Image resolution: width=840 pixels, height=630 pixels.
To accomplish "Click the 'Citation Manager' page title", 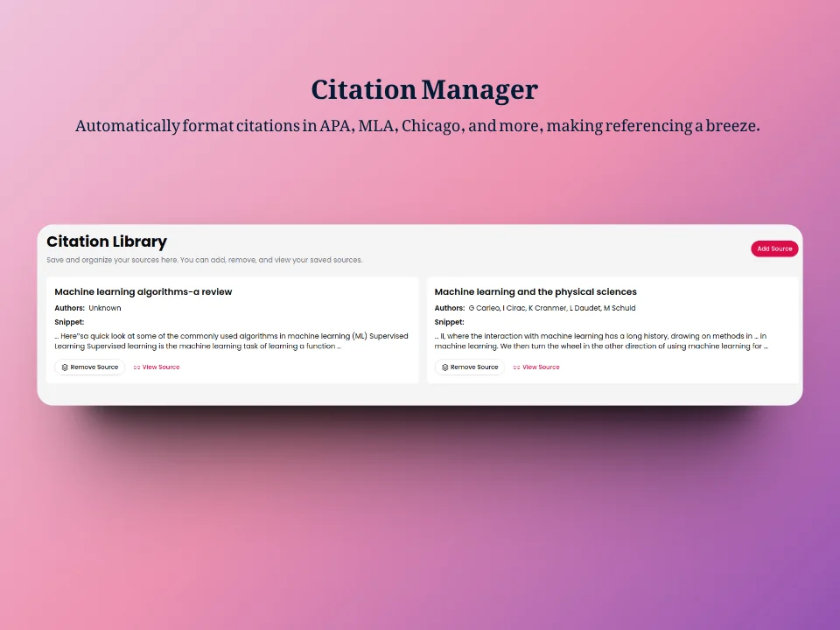I will (424, 89).
